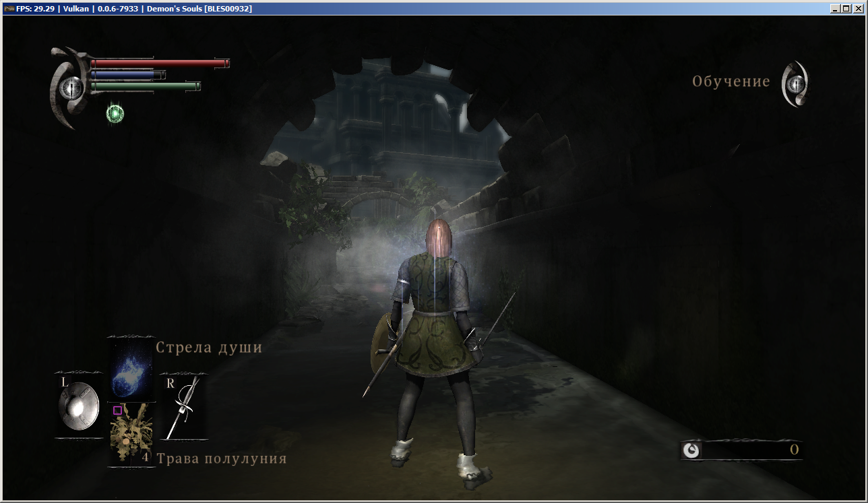Click the Стрела души spell label

click(x=209, y=347)
